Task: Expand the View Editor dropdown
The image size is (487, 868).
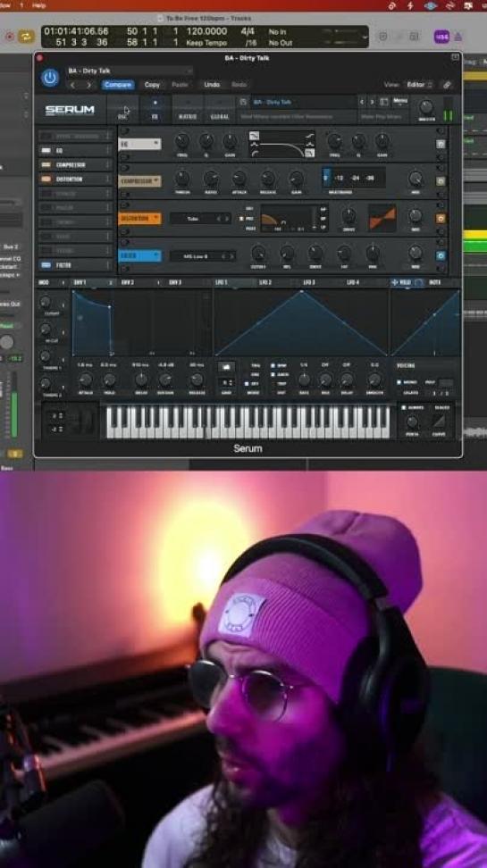Action: coord(419,85)
